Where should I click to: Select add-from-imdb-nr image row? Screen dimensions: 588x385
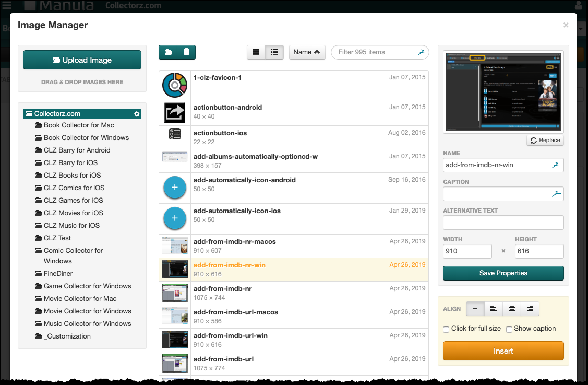click(294, 293)
